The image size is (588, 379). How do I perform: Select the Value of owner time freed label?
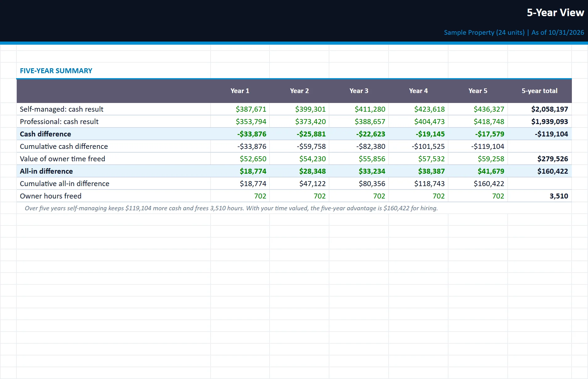coord(63,159)
